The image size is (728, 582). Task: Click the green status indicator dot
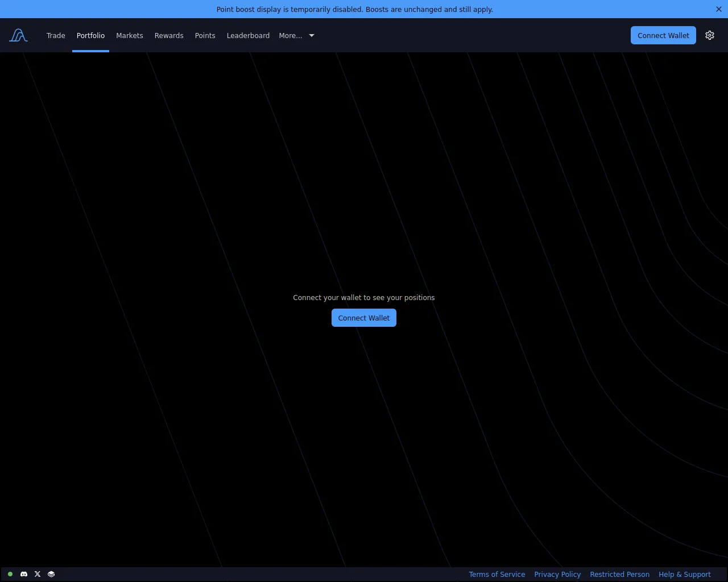(x=10, y=574)
